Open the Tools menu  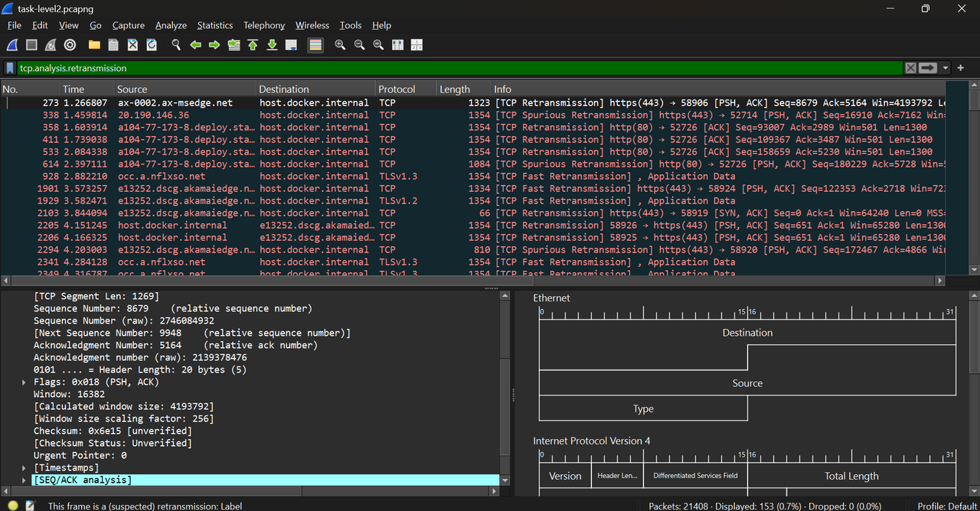(x=351, y=25)
